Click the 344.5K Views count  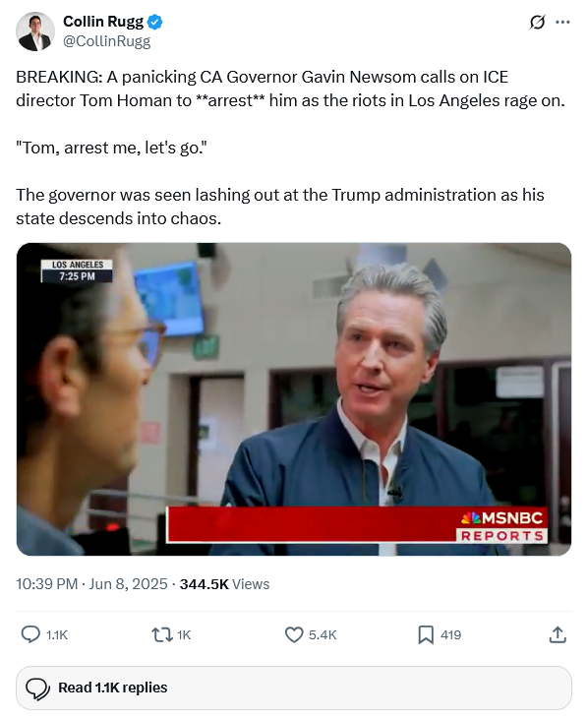point(224,584)
